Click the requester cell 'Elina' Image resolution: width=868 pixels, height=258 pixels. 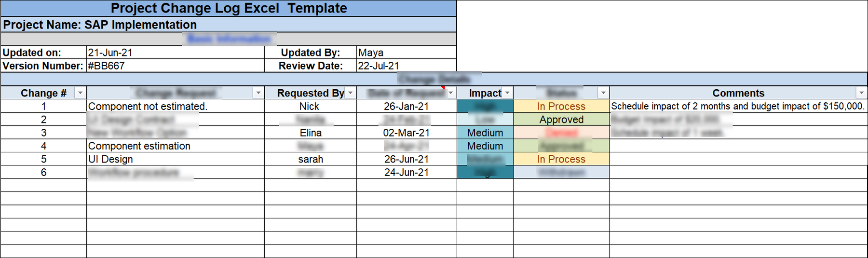click(x=311, y=133)
